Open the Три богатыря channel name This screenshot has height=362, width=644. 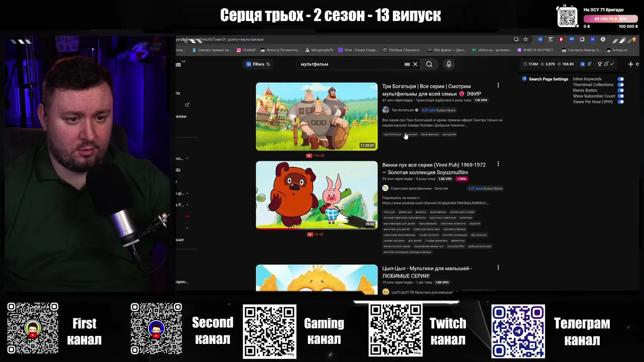coord(403,110)
